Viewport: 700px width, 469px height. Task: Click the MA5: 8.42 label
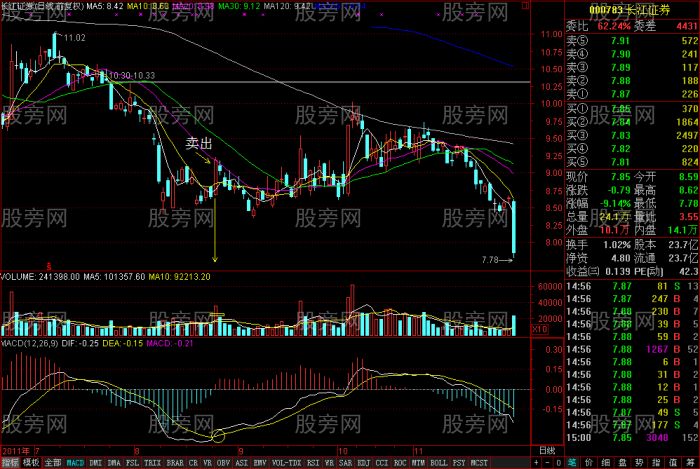(104, 6)
